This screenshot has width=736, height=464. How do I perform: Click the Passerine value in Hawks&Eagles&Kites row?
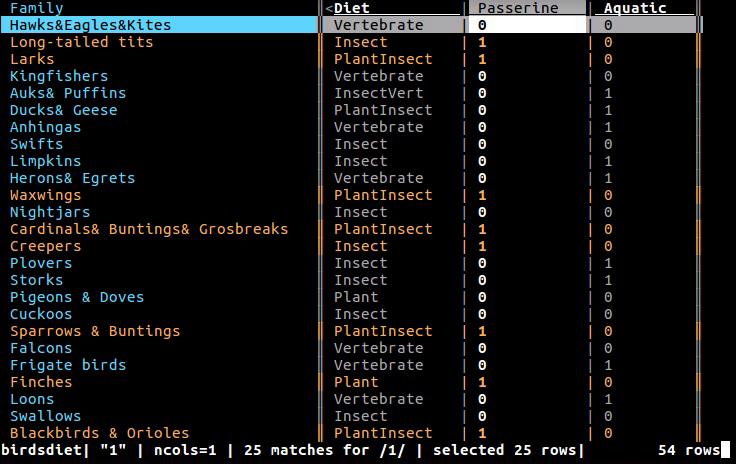pyautogui.click(x=482, y=25)
